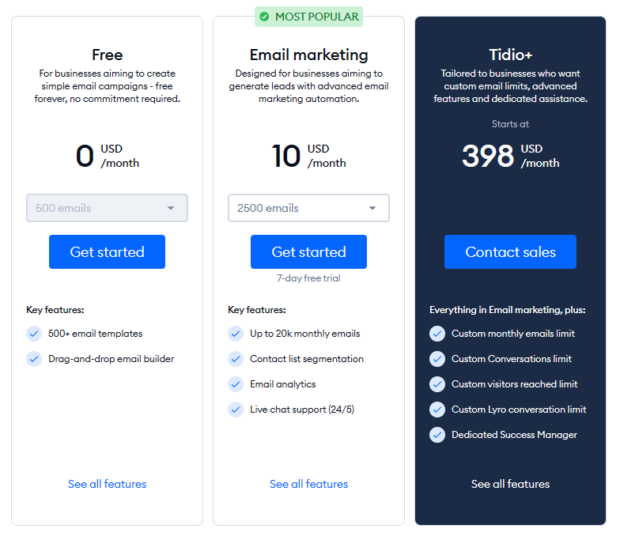The image size is (620, 540).
Task: Click checkmark icon beside Custom monthly emails limit
Action: (437, 334)
